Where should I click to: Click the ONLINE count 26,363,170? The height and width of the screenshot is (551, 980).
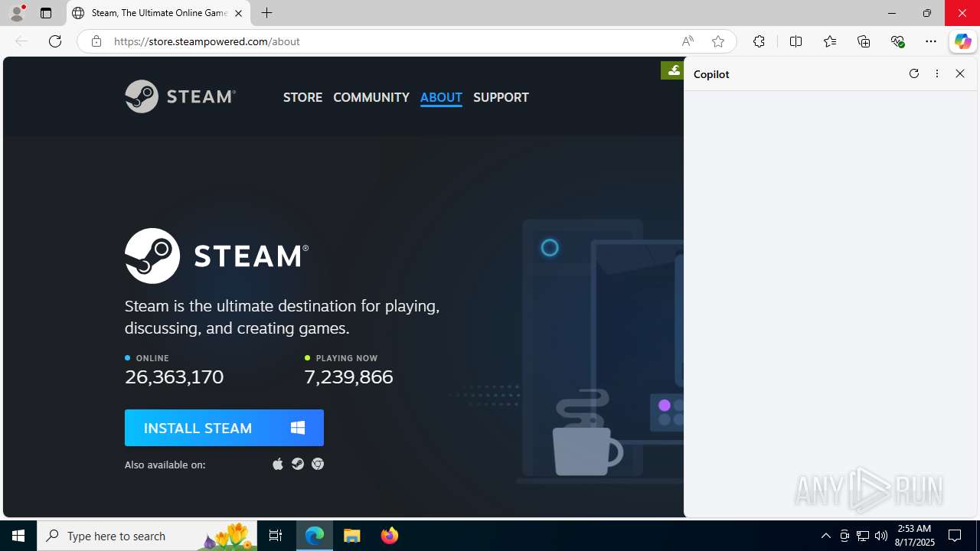pos(175,377)
